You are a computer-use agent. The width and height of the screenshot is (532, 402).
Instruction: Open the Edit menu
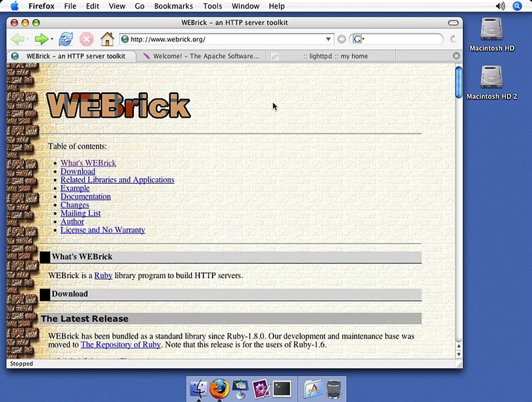[x=92, y=6]
